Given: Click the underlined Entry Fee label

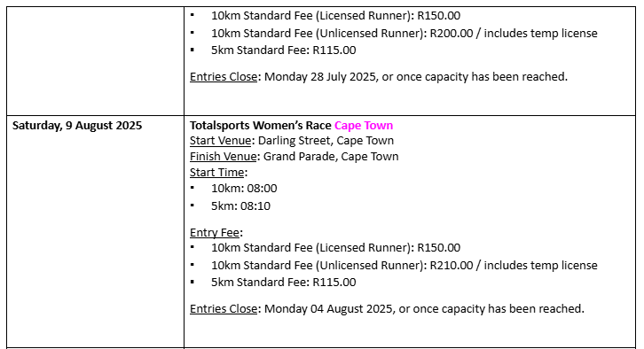Looking at the screenshot, I should point(215,233).
